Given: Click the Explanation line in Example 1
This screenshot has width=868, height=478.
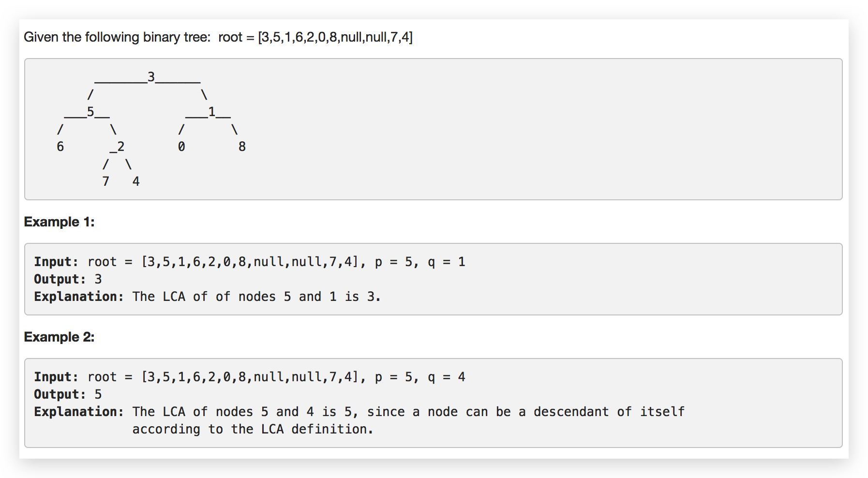Looking at the screenshot, I should (207, 297).
